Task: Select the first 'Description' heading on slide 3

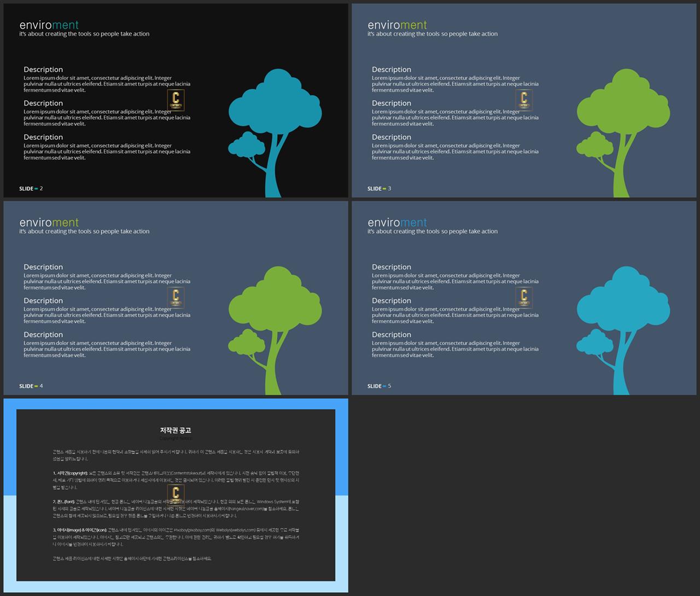Action: click(x=392, y=70)
